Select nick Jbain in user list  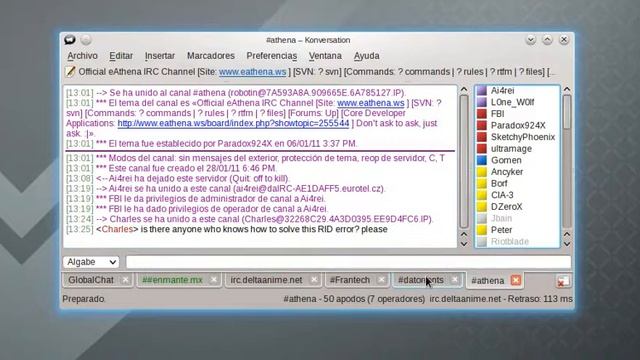coord(501,218)
